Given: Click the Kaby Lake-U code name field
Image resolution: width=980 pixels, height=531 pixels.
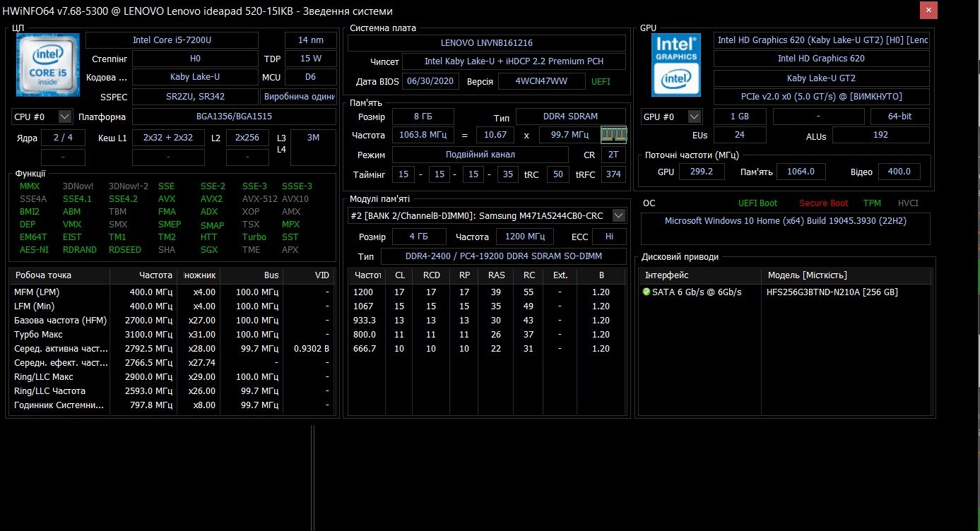Looking at the screenshot, I should tap(194, 77).
